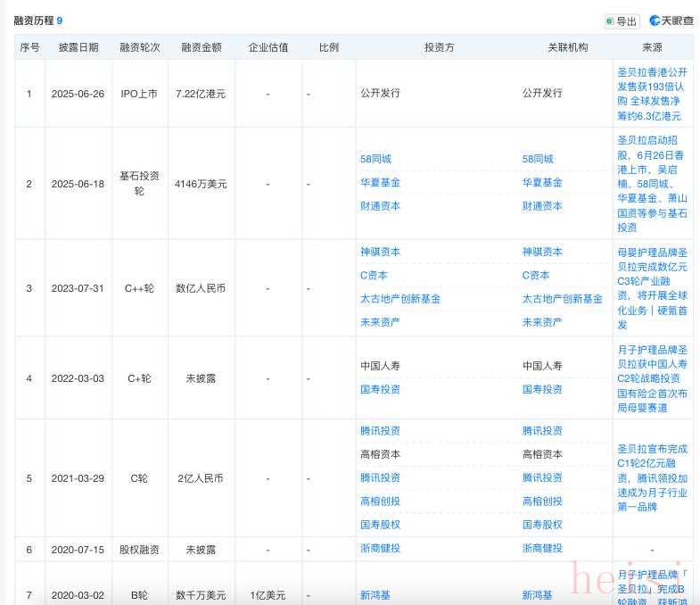
Task: Open 新鸿基 link in 关联机构 column
Action: tap(538, 595)
